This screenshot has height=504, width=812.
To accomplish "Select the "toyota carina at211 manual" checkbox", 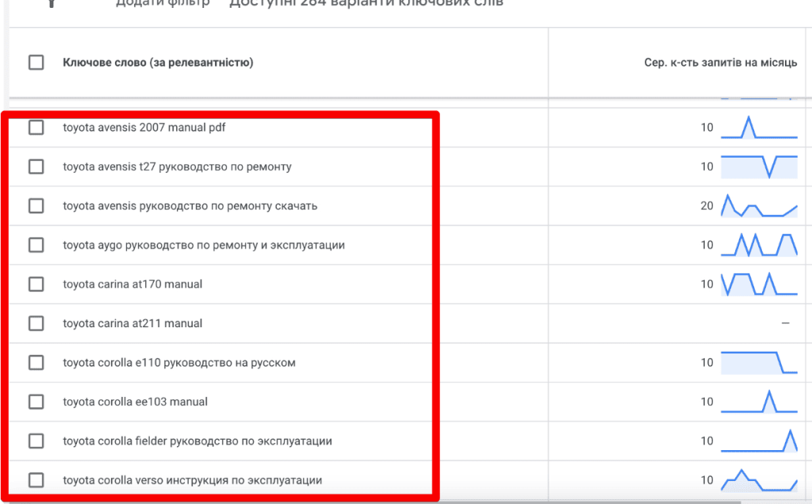I will coord(36,323).
